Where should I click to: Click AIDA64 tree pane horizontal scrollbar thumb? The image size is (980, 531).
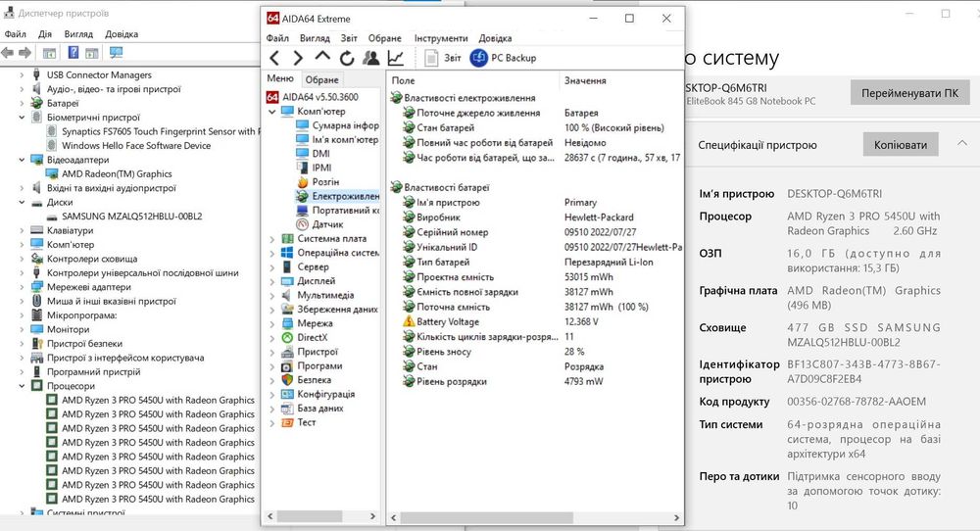[310, 516]
